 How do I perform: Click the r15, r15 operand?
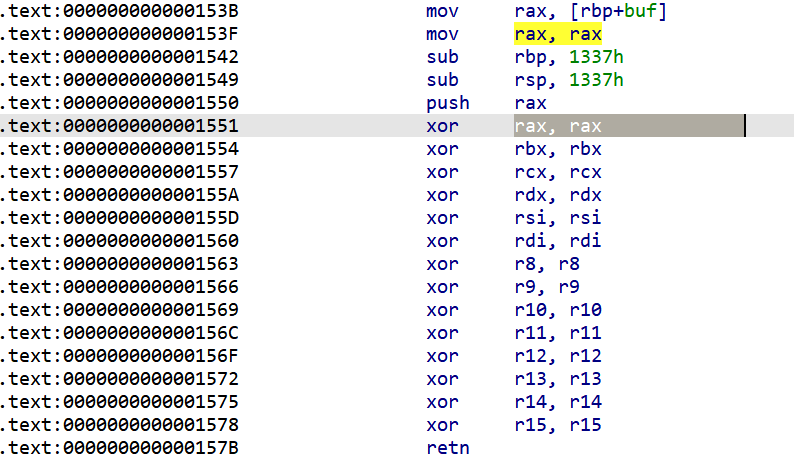click(558, 425)
